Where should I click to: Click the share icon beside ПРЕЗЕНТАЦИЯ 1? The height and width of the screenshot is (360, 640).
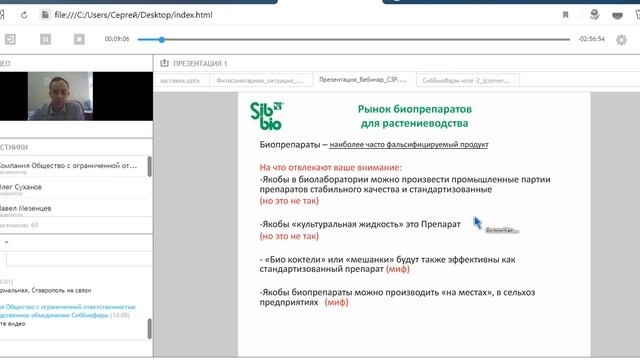pos(164,63)
